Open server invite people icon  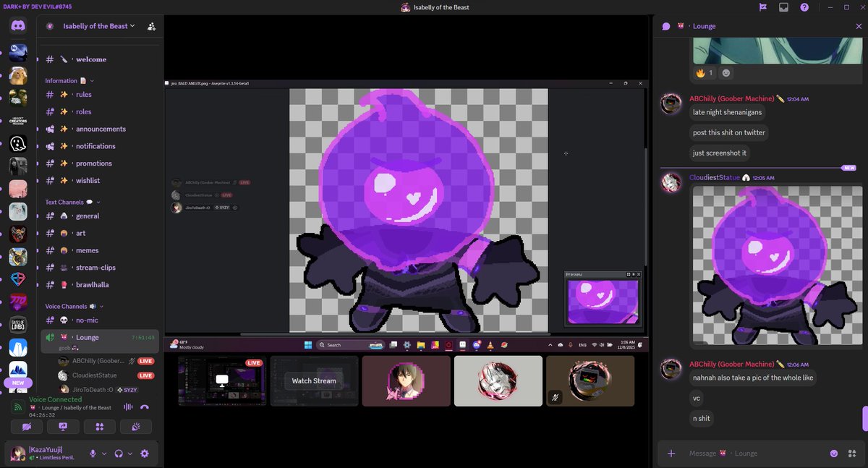pyautogui.click(x=151, y=26)
